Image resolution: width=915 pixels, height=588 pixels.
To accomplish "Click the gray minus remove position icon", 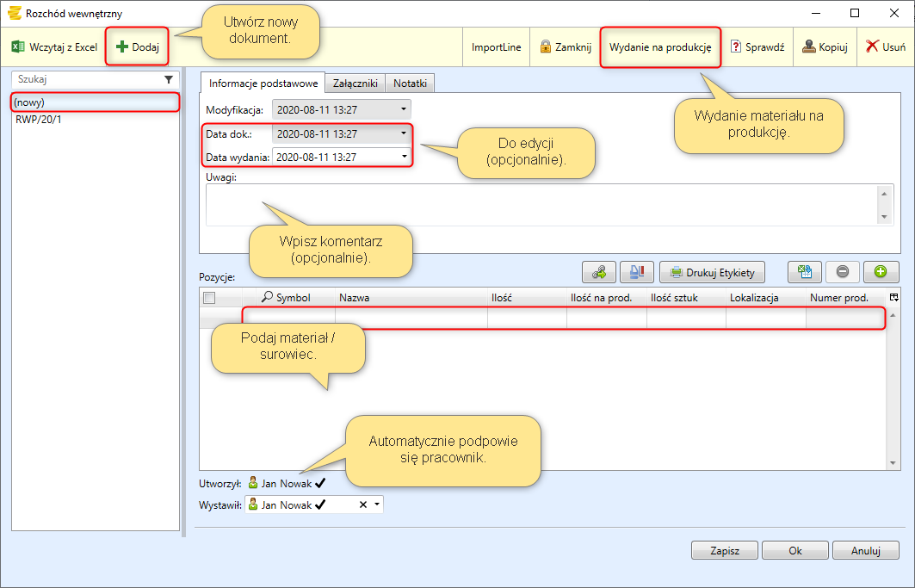I will pos(843,272).
